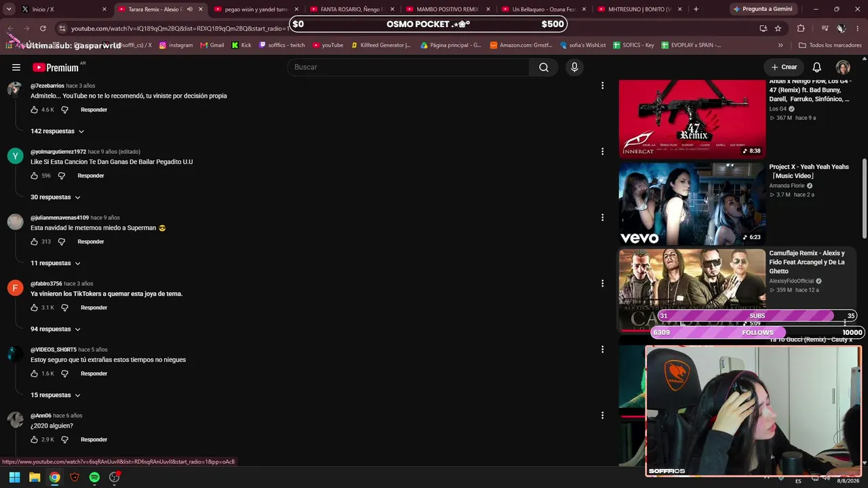Dislike the Superman comment by @julianmenavenas4109
The height and width of the screenshot is (488, 868).
pos(62,241)
